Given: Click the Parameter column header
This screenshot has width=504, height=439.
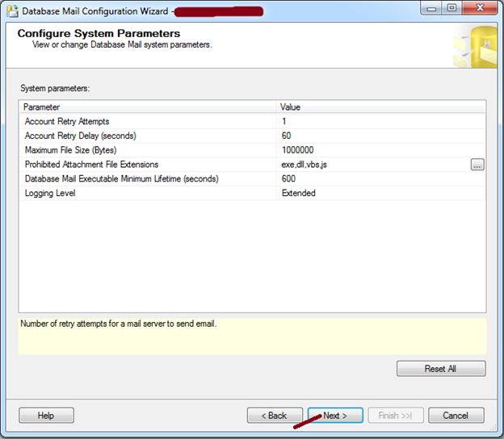Looking at the screenshot, I should click(x=148, y=107).
